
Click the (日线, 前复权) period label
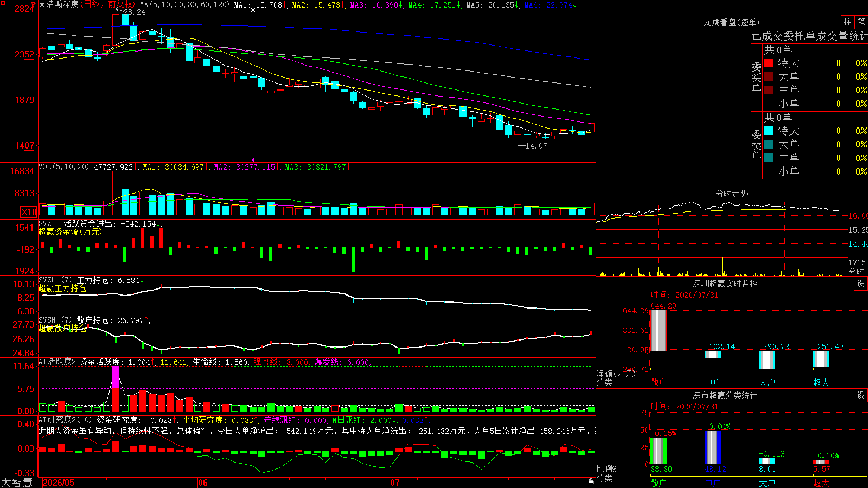[x=107, y=4]
